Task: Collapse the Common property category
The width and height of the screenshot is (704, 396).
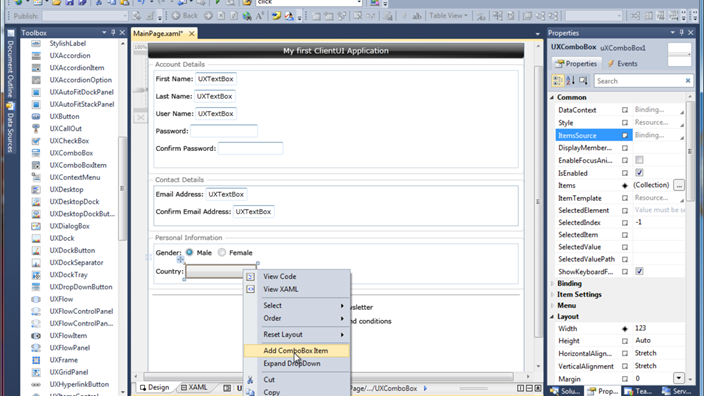Action: 552,97
